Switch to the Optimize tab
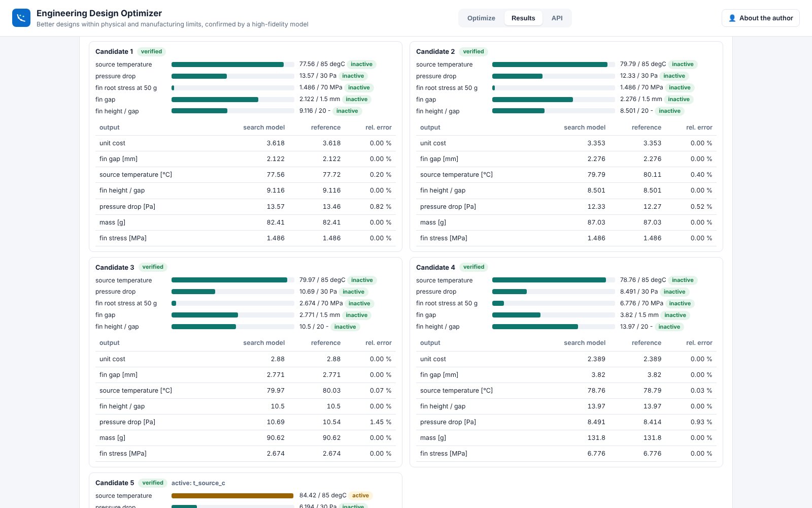812x508 pixels. click(481, 18)
